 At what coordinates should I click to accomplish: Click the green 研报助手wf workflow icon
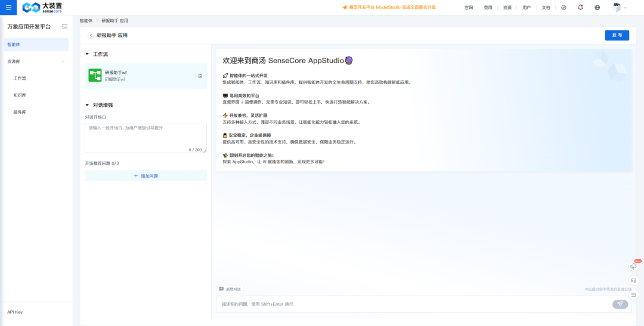95,75
